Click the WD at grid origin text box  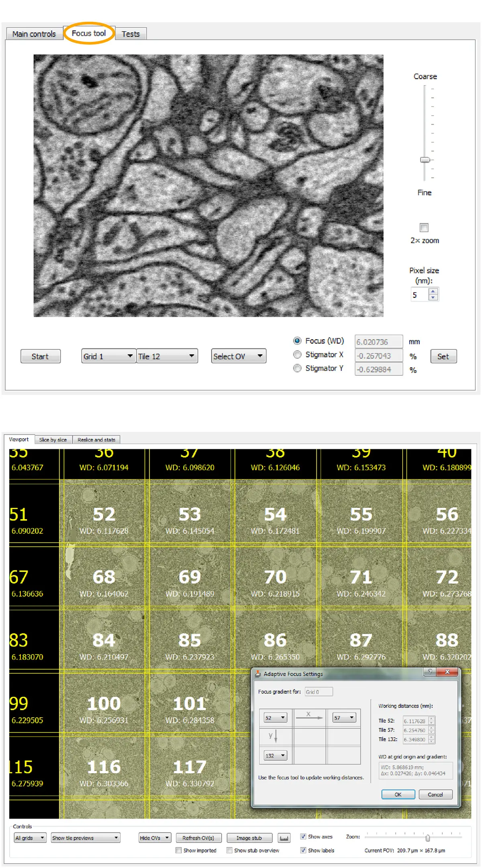[416, 770]
